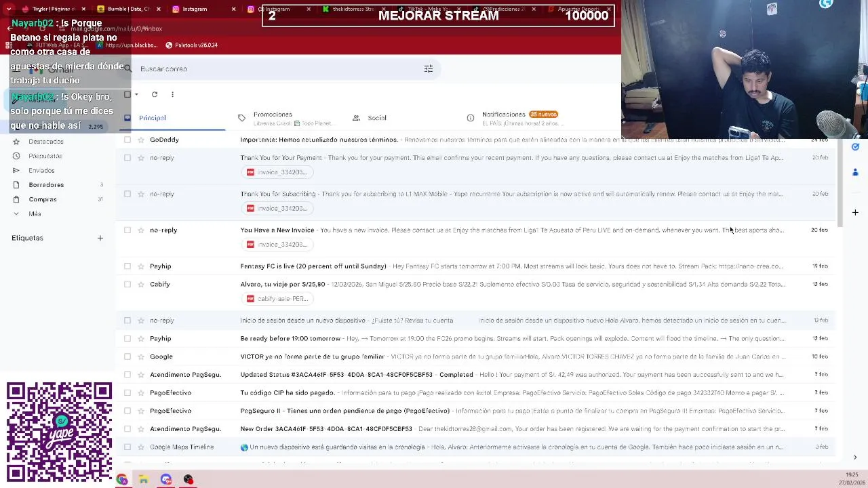
Task: Open search filter options in search bar
Action: (x=428, y=68)
